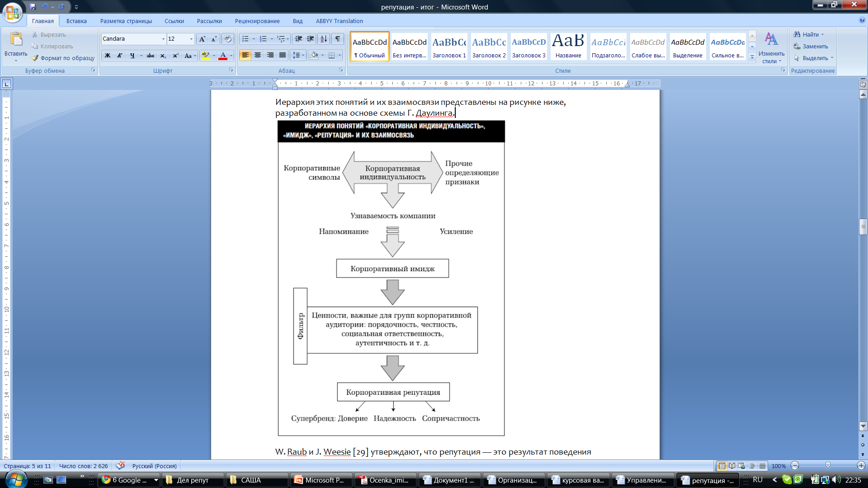
Task: Switch to Google Chrome window in taskbar
Action: (129, 480)
